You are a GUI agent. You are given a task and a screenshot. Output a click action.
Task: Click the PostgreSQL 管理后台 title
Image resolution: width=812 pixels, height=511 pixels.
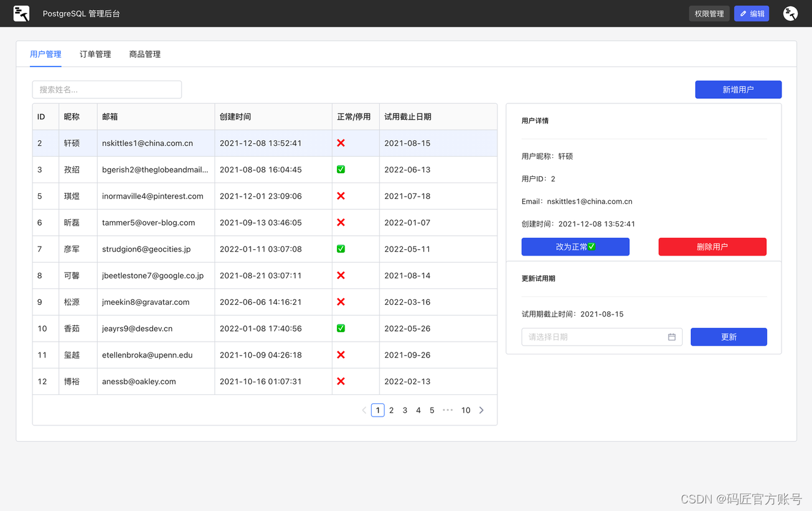[81, 13]
